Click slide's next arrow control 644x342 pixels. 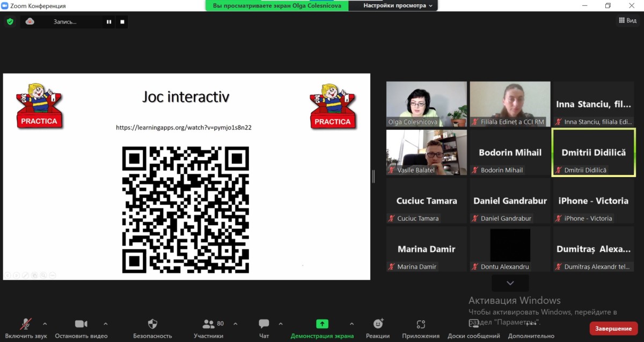coord(17,275)
